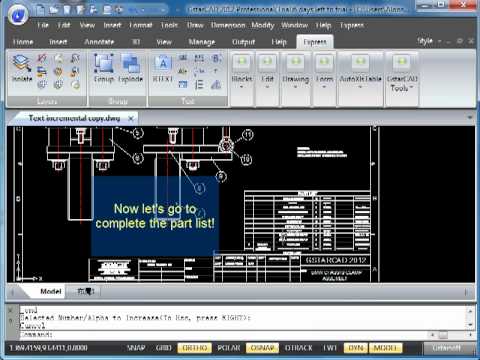Switch to the Output ribbon tab

click(x=243, y=42)
